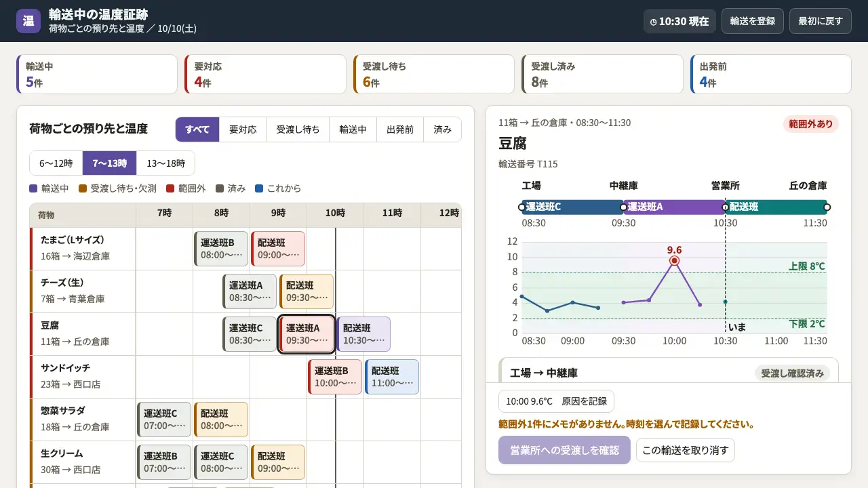This screenshot has height=488, width=868.
Task: Select the 受渡し待ち 6件 summary card
Action: tap(433, 74)
